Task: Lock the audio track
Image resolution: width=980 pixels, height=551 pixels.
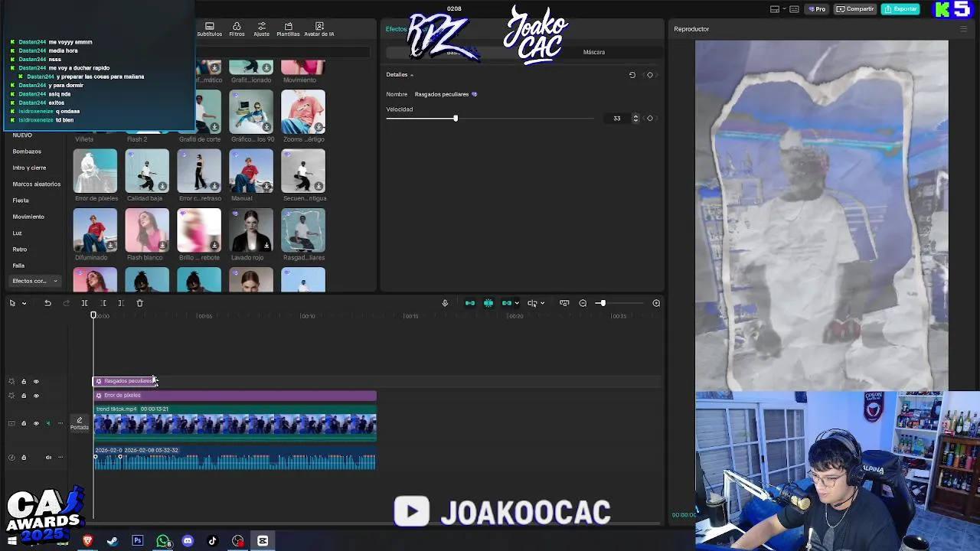Action: coord(24,458)
